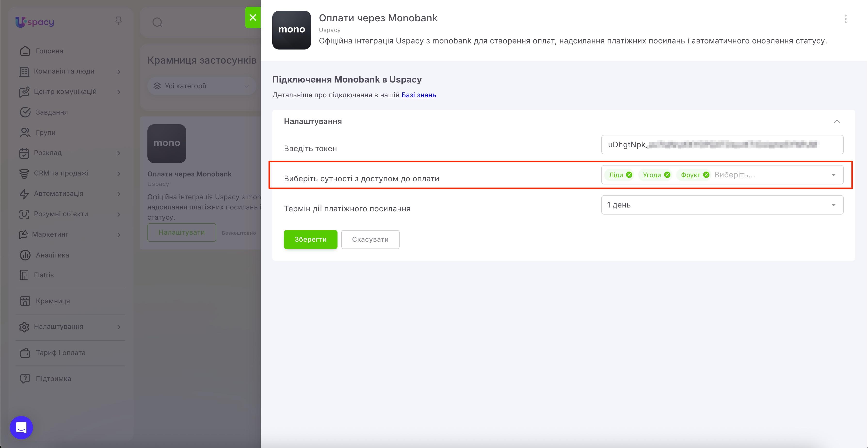
Task: Remove the Фрукт entity tag
Action: [x=706, y=175]
